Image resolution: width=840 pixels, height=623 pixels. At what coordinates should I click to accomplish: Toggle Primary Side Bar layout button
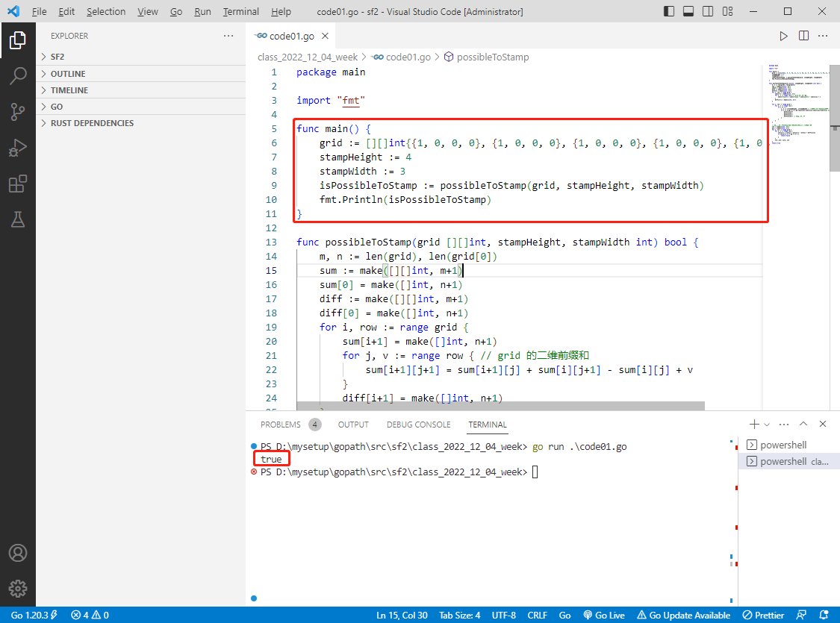(x=668, y=11)
